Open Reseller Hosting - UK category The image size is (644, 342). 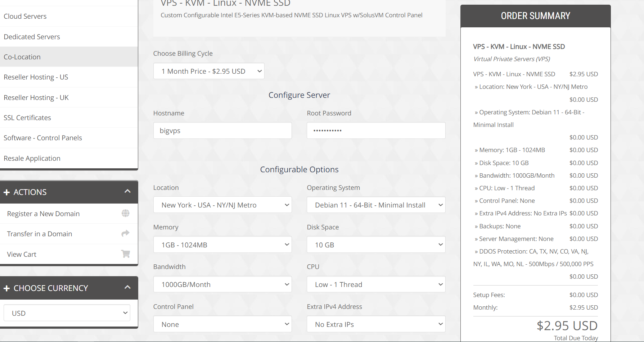click(69, 97)
